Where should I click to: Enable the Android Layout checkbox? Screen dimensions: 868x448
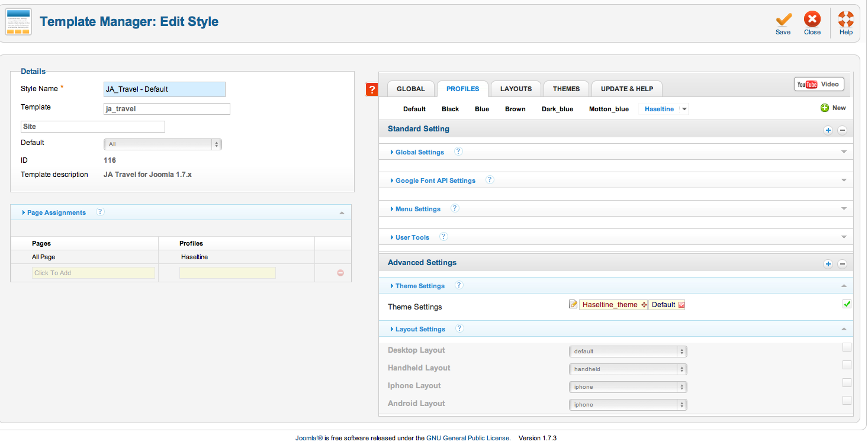(x=847, y=401)
